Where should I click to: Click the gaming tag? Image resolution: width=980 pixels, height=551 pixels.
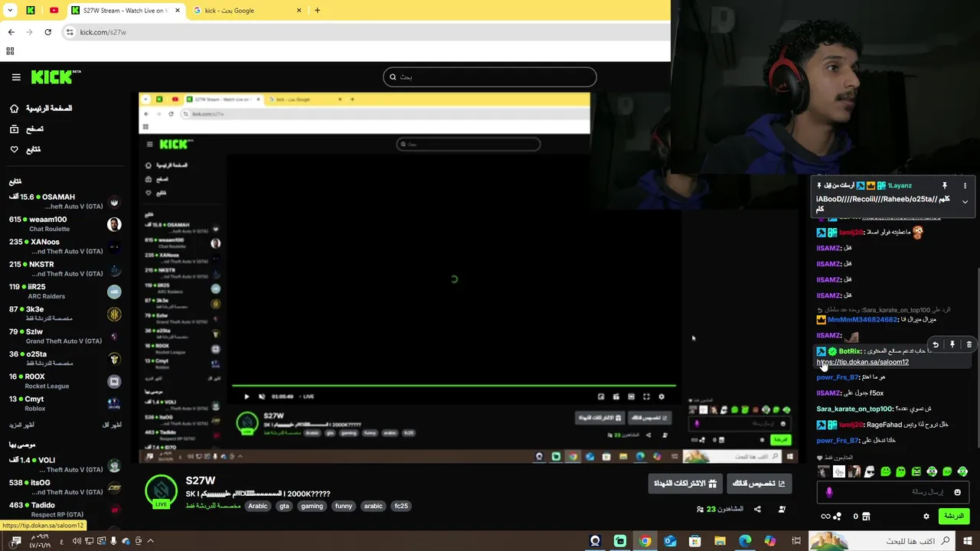coord(312,506)
